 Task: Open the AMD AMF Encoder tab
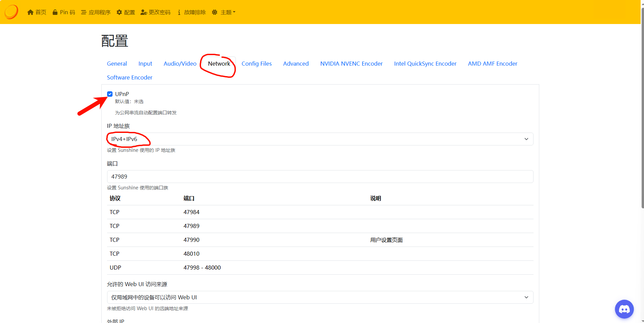[493, 64]
